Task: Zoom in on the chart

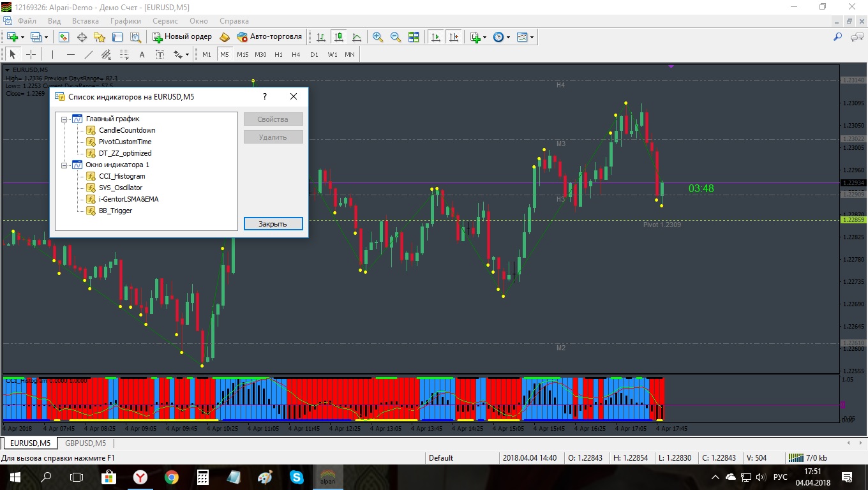Action: (x=378, y=37)
